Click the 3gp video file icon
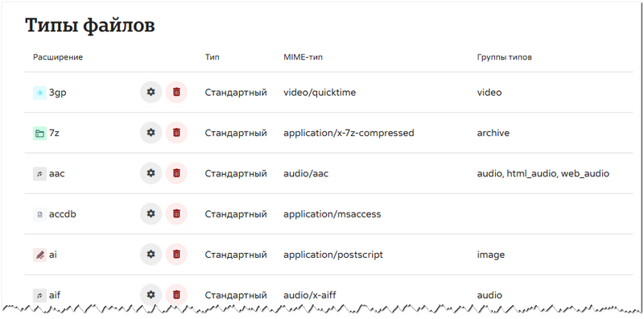The width and height of the screenshot is (644, 319). coord(39,93)
